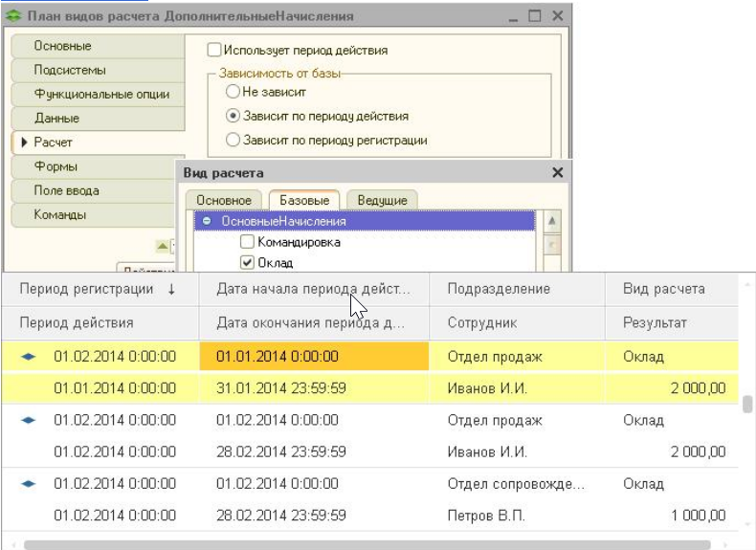Expand the Расчет section arrow
This screenshot has width=756, height=550.
24,143
